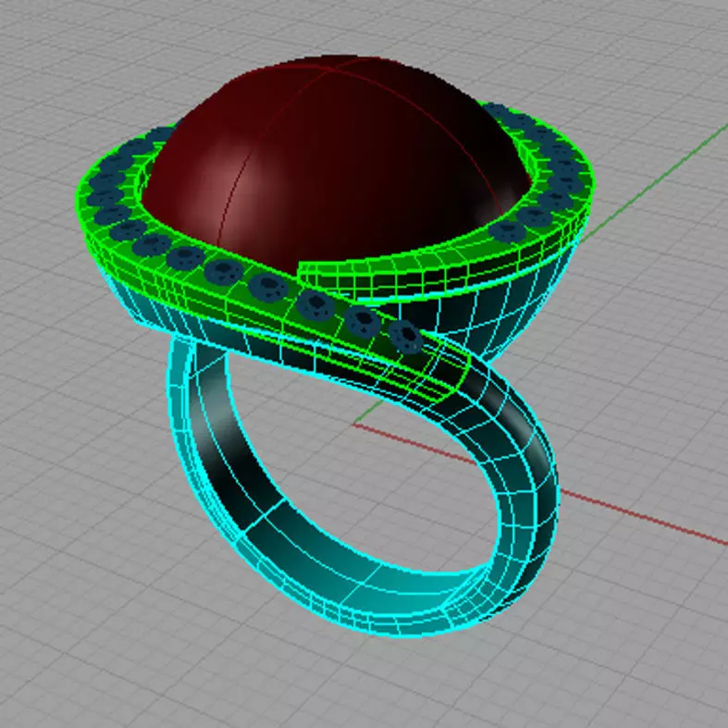Select the dark red domed cabochon stone
Viewport: 728px width, 728px height.
tap(337, 163)
